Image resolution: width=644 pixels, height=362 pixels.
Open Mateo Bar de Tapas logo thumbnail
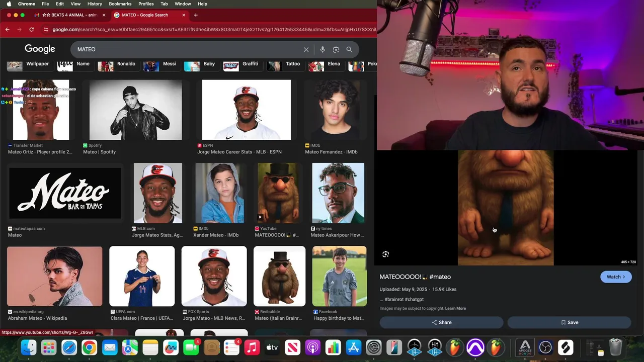65,193
